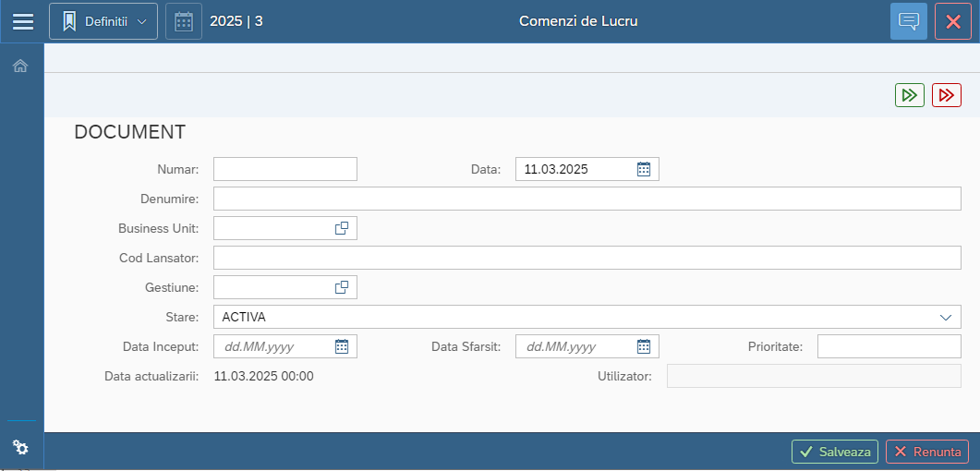Open Business Unit value help icon

tap(342, 229)
